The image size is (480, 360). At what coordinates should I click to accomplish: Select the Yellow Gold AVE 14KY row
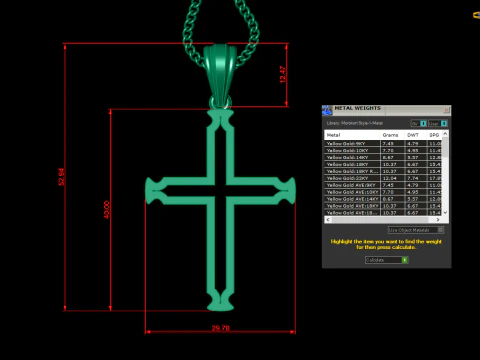[x=383, y=199]
